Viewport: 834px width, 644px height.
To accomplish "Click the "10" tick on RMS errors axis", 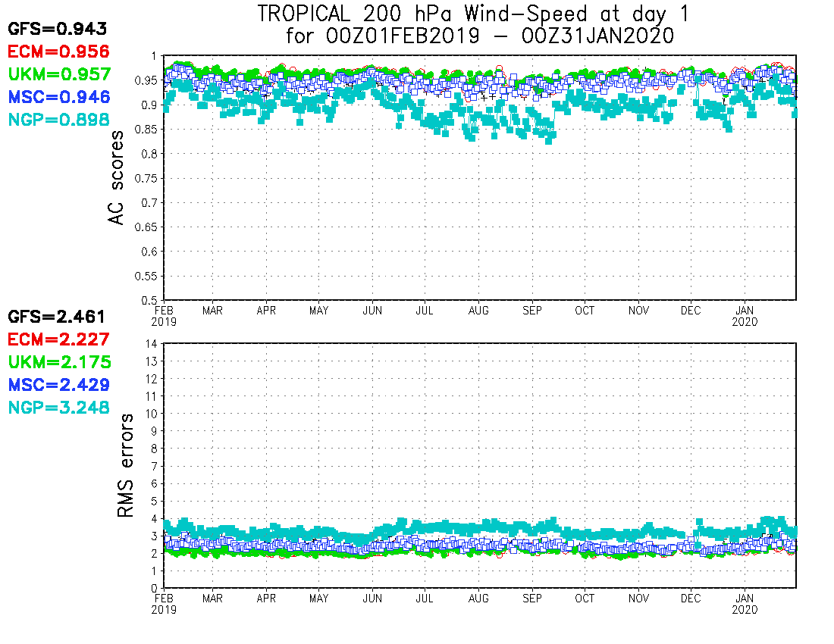I will pos(152,414).
